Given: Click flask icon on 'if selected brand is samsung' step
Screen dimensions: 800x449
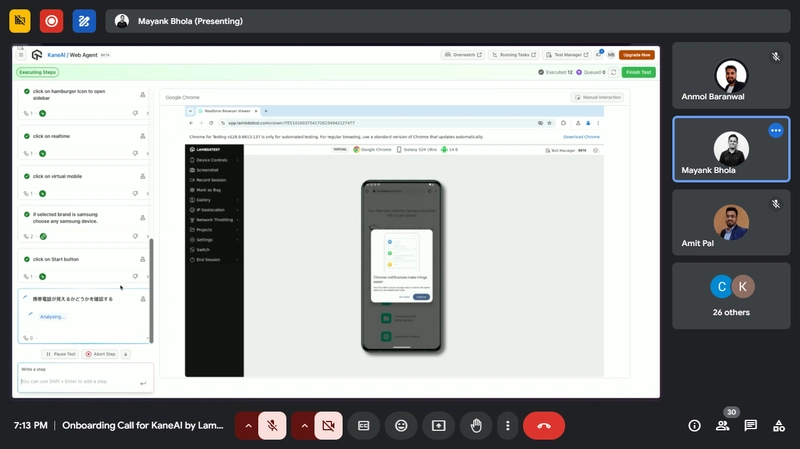Looking at the screenshot, I should [142, 218].
